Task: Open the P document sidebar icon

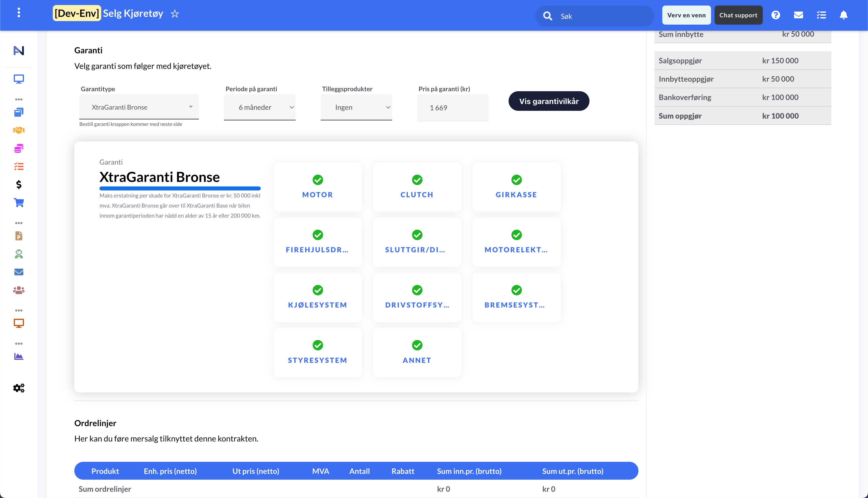Action: tap(19, 236)
